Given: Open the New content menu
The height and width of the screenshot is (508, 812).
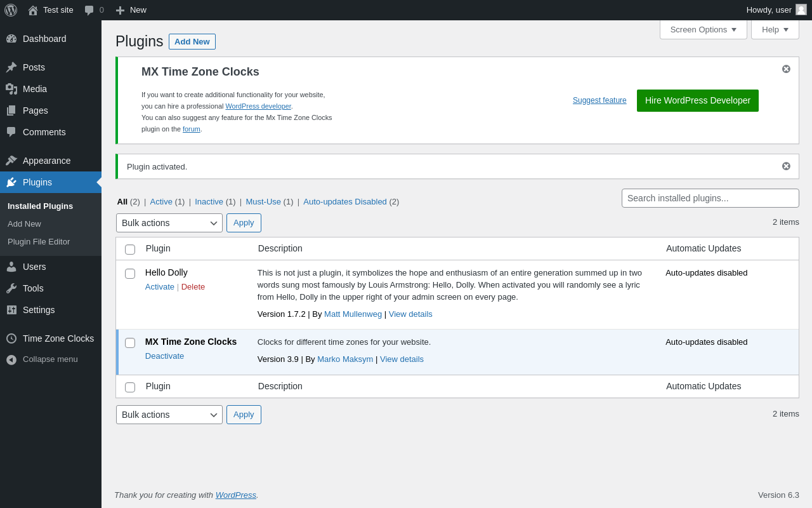Looking at the screenshot, I should pos(131,10).
